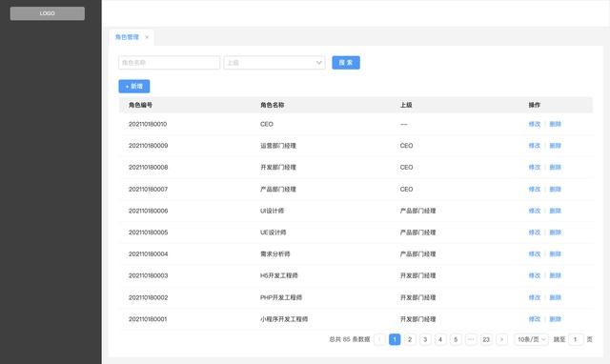The height and width of the screenshot is (364, 610).
Task: Click the LOGO in the sidebar
Action: click(x=48, y=13)
